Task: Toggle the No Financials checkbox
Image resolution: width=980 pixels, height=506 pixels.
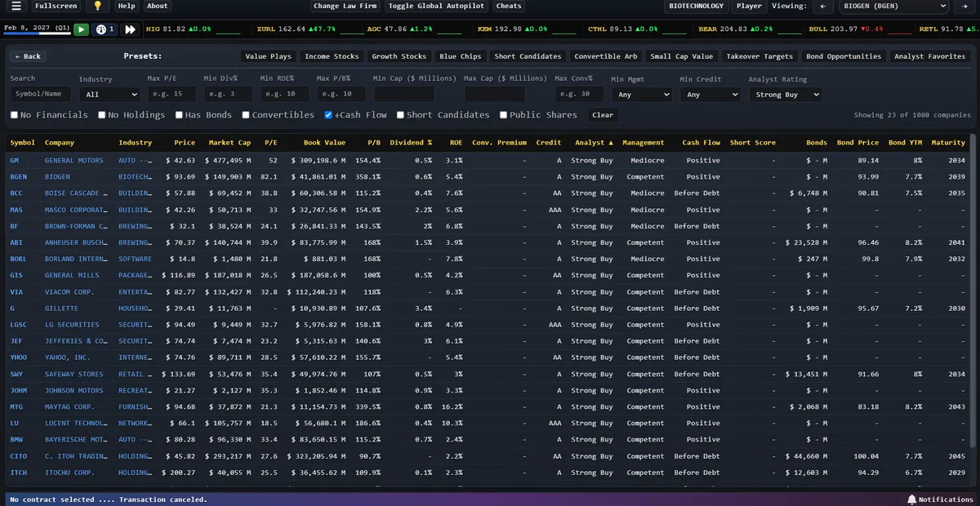Action: click(x=14, y=115)
